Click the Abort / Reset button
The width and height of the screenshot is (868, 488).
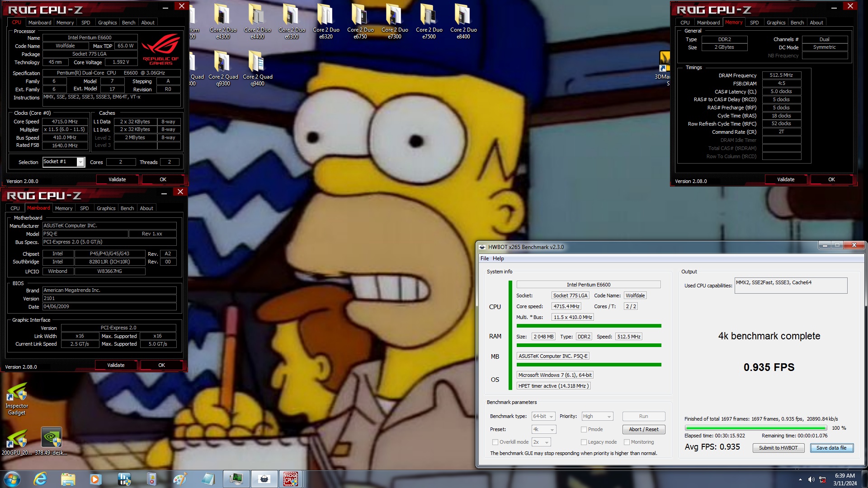tap(643, 429)
